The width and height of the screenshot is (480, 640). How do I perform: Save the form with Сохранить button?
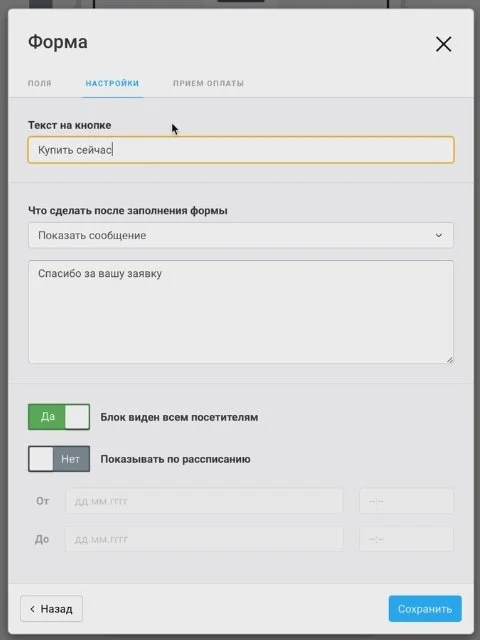point(425,609)
